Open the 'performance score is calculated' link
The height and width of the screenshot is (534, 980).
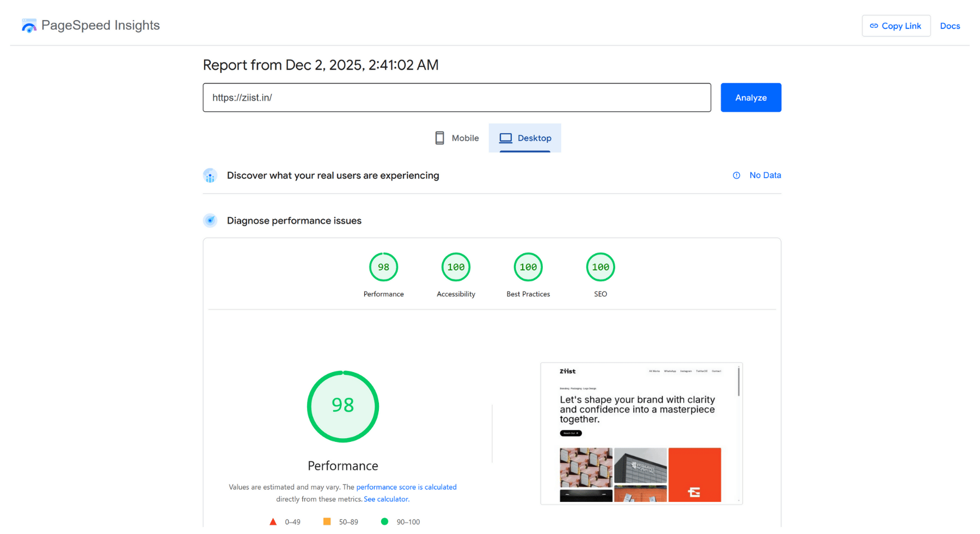pos(406,487)
